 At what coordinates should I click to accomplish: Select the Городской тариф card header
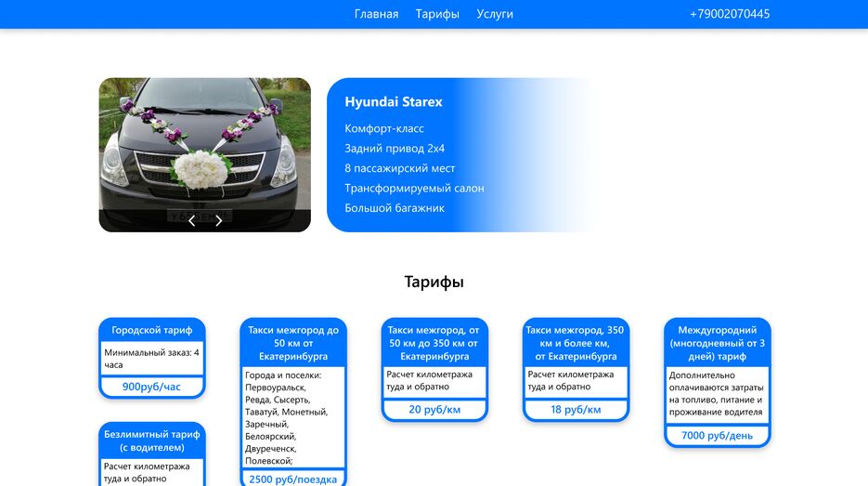point(152,330)
